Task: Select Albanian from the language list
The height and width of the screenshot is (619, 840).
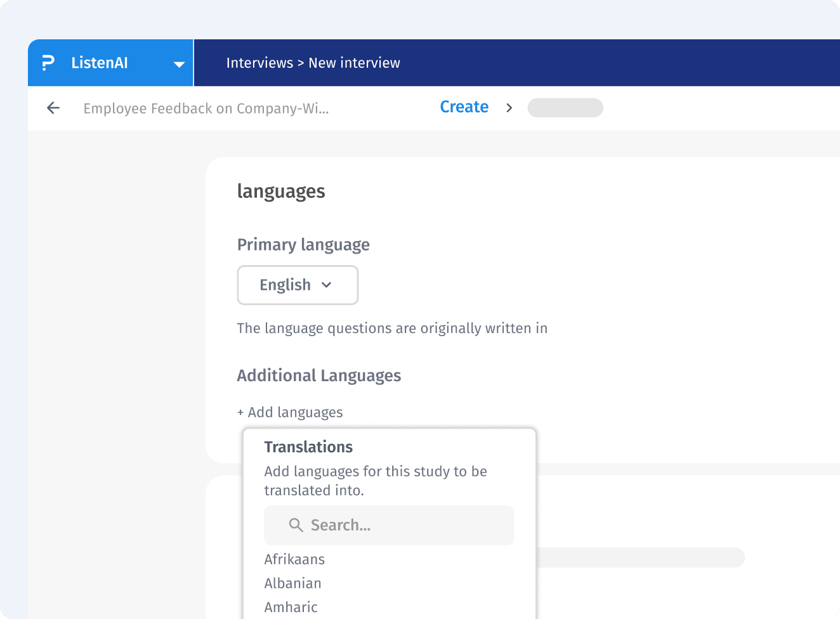Action: pos(292,583)
